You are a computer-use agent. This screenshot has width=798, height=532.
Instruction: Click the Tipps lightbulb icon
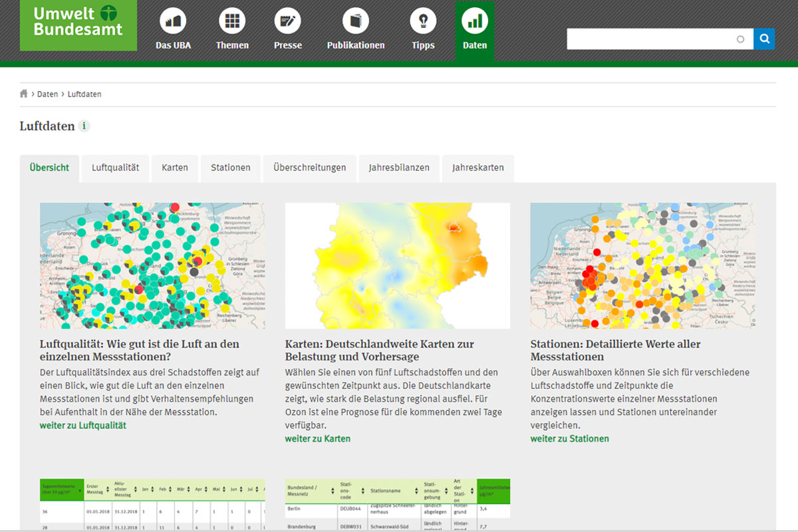tap(423, 22)
